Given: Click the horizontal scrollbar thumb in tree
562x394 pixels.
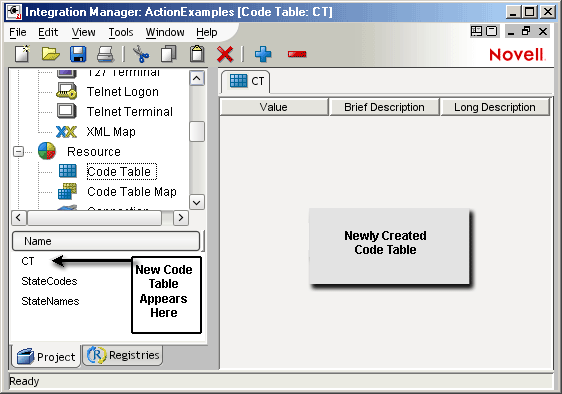Looking at the screenshot, I should point(95,218).
